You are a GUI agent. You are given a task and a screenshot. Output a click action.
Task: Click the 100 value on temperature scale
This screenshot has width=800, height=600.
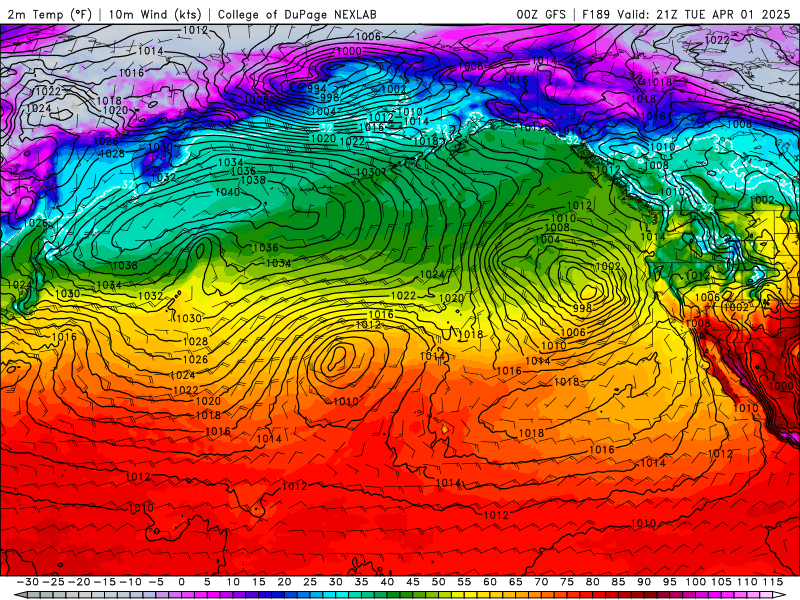tap(695, 582)
